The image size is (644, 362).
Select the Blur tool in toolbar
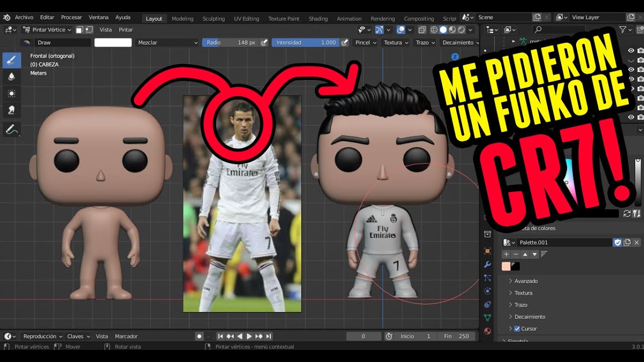[x=12, y=76]
